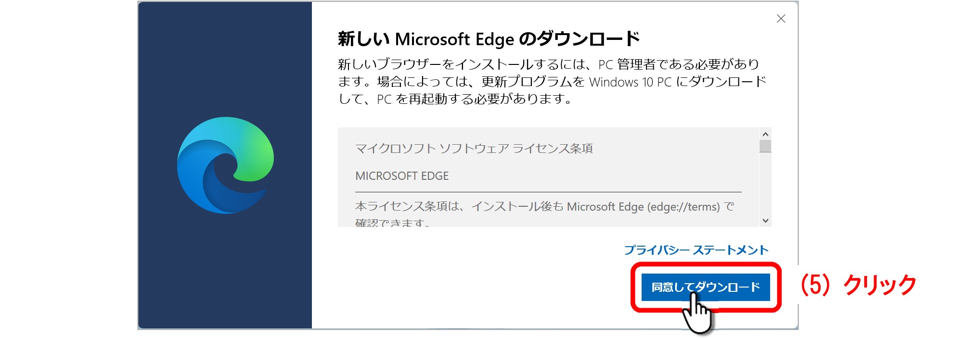Click the Microsoft Edge logo
980x338 pixels.
coord(225,165)
